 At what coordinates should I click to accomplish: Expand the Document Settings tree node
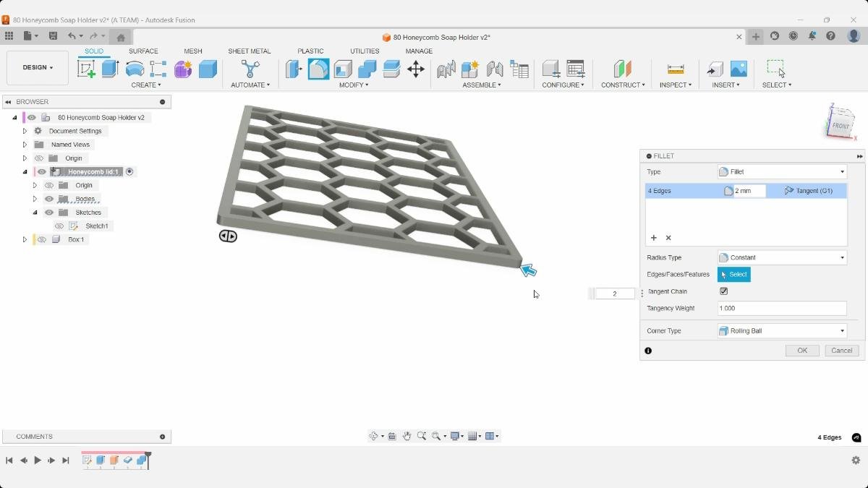[x=25, y=132]
